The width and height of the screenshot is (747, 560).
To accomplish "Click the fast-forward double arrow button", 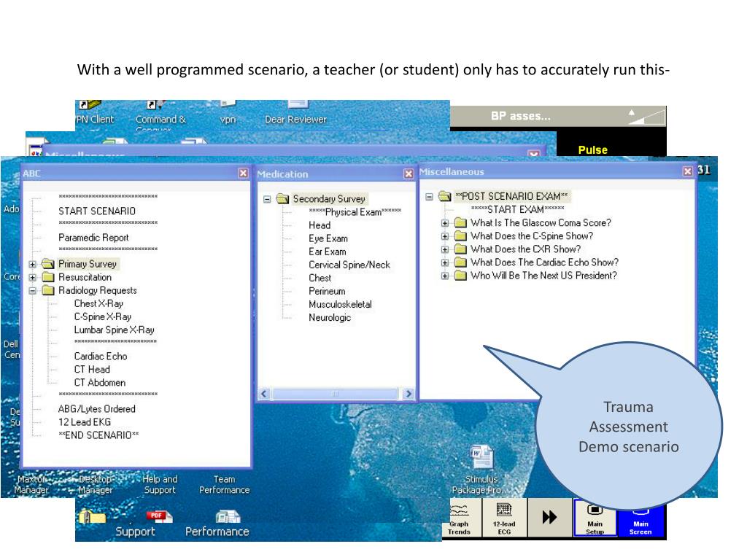I will coord(549,517).
